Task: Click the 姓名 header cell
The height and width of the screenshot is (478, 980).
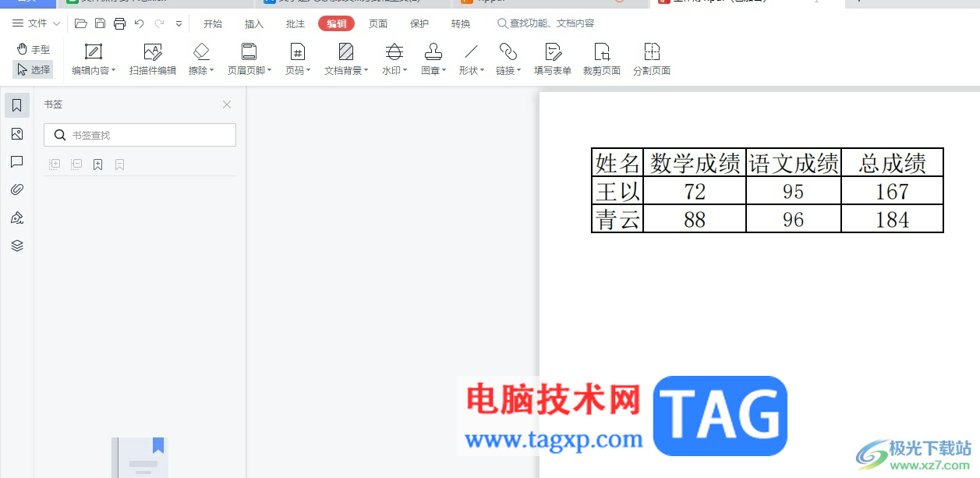Action: tap(617, 163)
